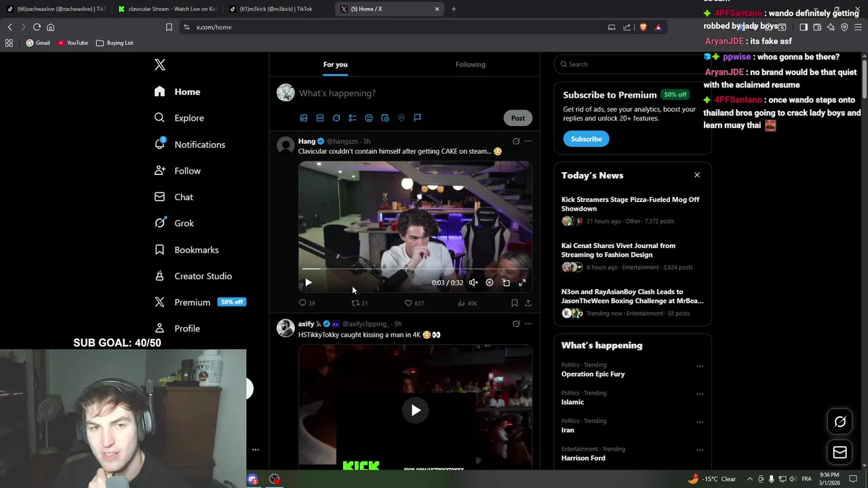The height and width of the screenshot is (488, 868).
Task: Click Brave Shields icon in address bar
Action: (643, 27)
